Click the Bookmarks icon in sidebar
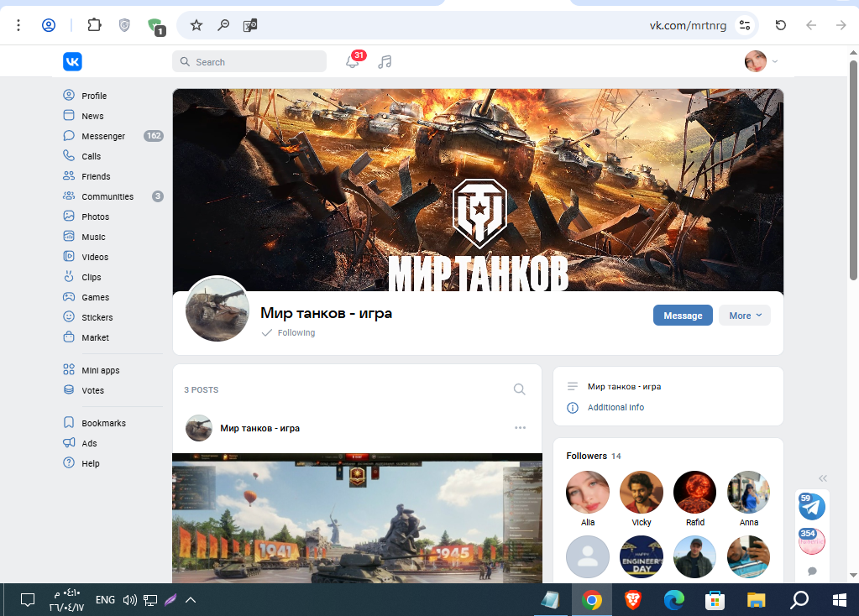 click(69, 423)
